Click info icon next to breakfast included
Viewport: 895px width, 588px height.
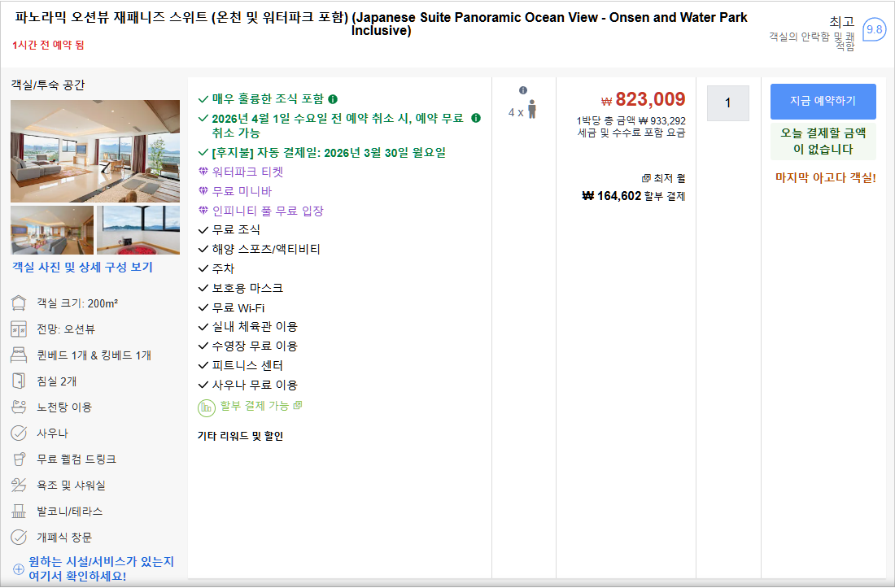[x=333, y=99]
